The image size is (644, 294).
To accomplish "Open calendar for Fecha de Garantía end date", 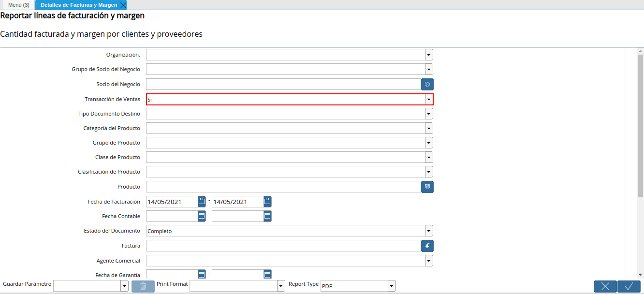I will click(267, 274).
